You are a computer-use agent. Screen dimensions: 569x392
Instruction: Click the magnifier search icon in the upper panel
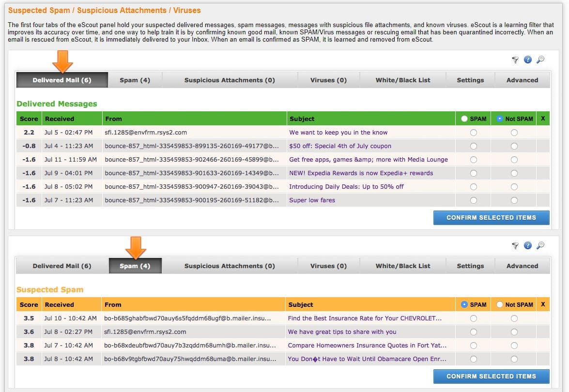[540, 60]
